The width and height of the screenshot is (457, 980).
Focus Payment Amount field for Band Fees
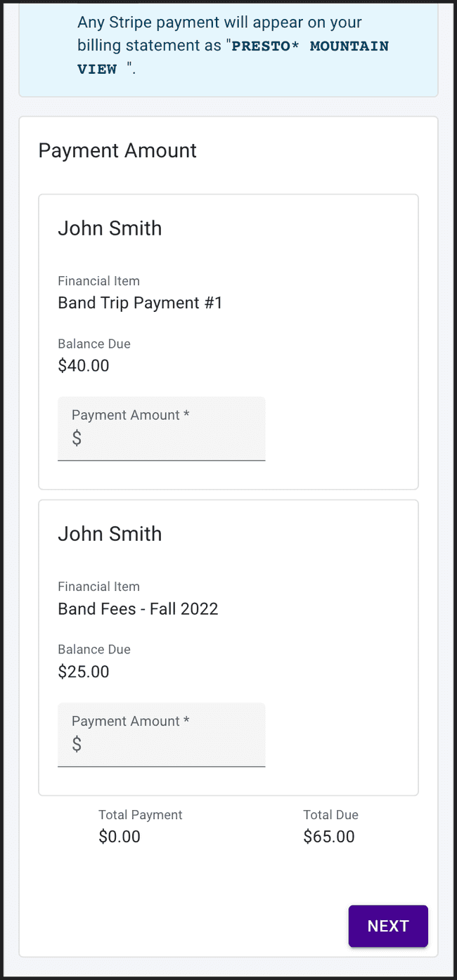[x=169, y=744]
